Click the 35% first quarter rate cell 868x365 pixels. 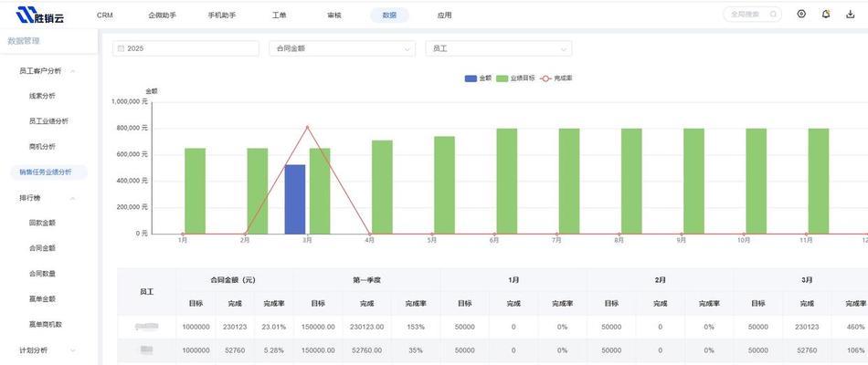tap(416, 350)
